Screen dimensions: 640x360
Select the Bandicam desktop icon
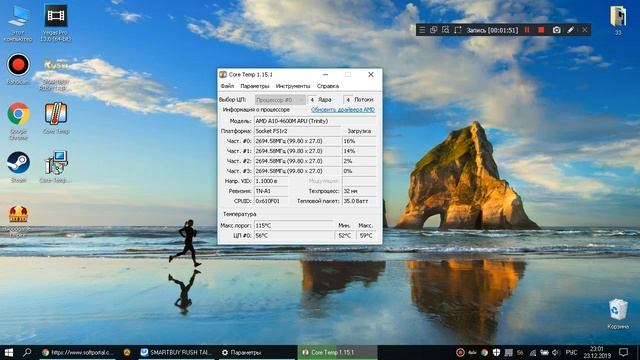[x=18, y=69]
